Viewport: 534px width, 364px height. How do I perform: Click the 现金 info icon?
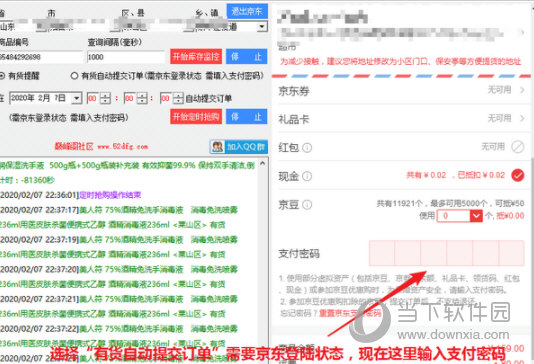pyautogui.click(x=307, y=176)
